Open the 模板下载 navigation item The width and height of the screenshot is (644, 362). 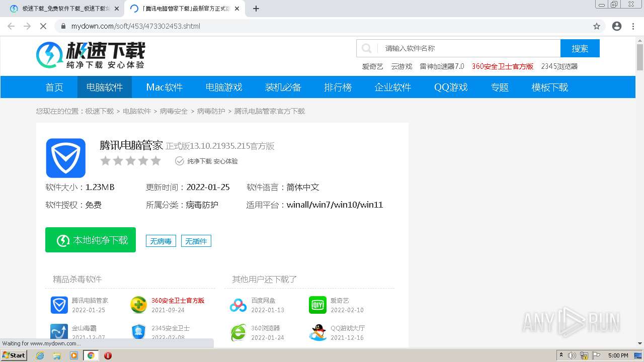pyautogui.click(x=550, y=87)
